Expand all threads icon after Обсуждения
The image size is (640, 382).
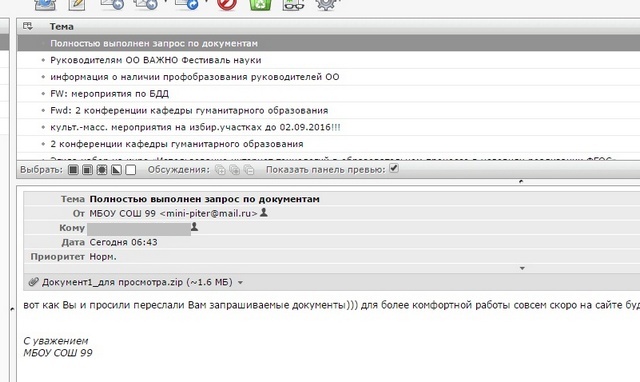click(220, 170)
